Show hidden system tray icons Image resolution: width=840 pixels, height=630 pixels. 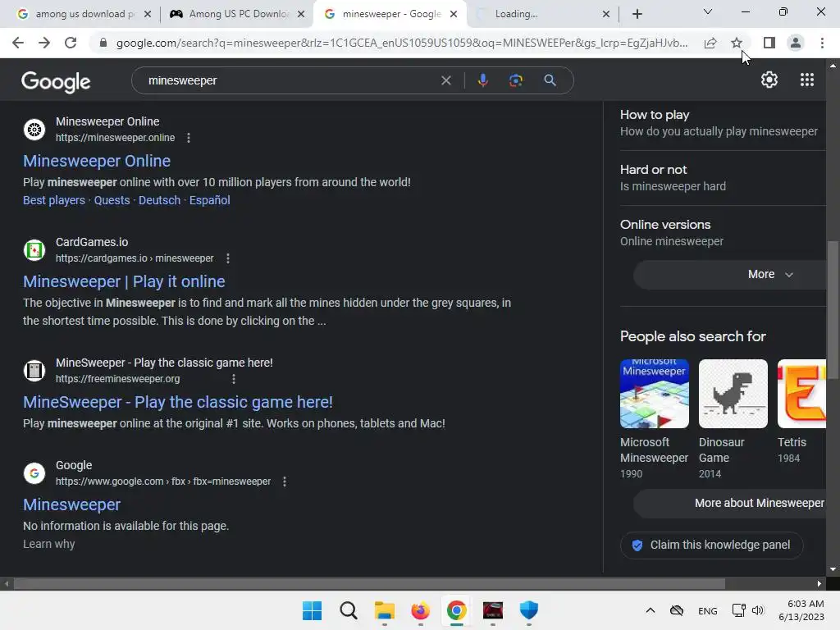[651, 610]
